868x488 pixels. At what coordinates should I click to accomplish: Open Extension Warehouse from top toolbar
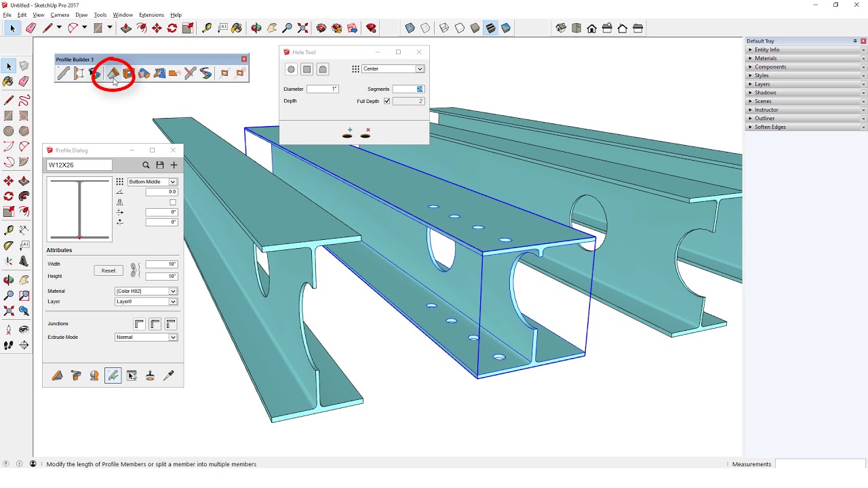[337, 28]
